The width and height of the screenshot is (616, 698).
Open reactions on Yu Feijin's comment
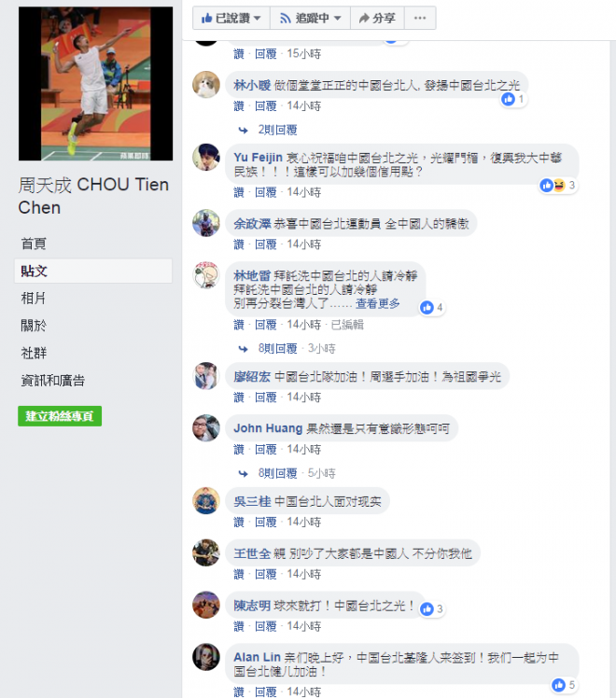click(x=558, y=185)
